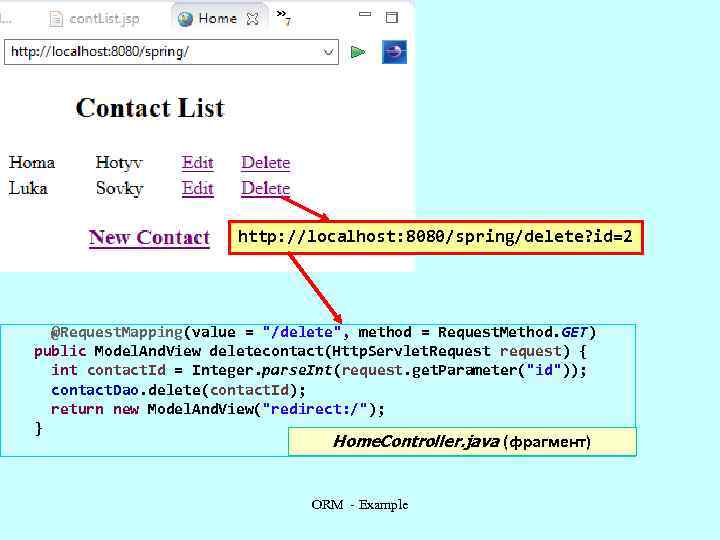Switch to the Home browser tab

(218, 18)
